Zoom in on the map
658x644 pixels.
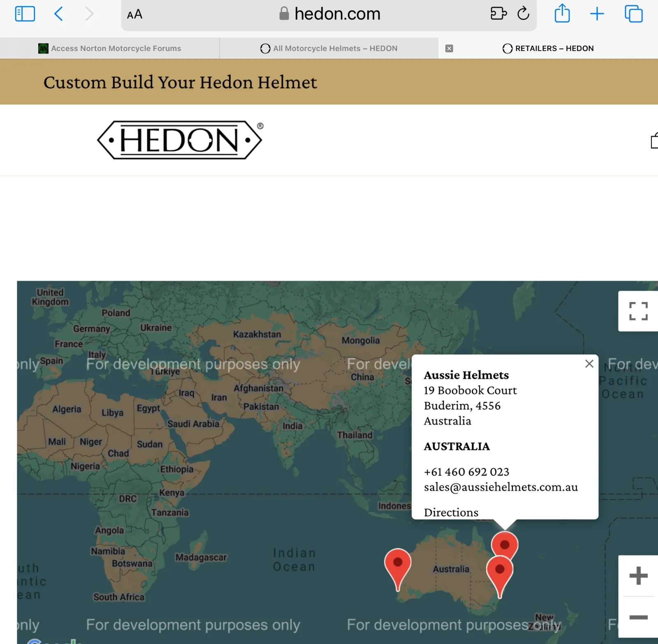(x=638, y=576)
